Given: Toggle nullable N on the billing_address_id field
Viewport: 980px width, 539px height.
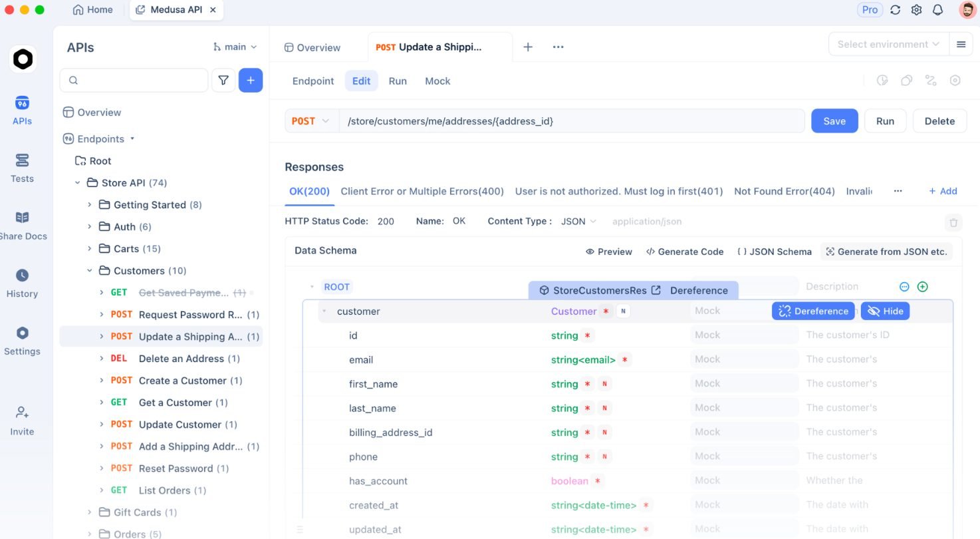Looking at the screenshot, I should tap(604, 433).
